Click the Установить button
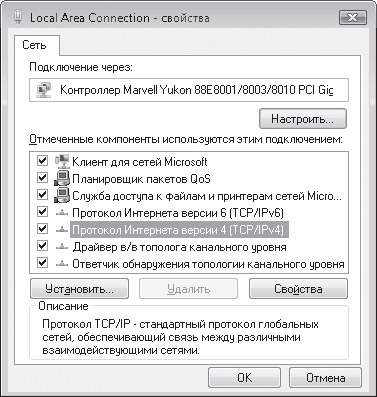The width and height of the screenshot is (377, 397). pos(79,289)
